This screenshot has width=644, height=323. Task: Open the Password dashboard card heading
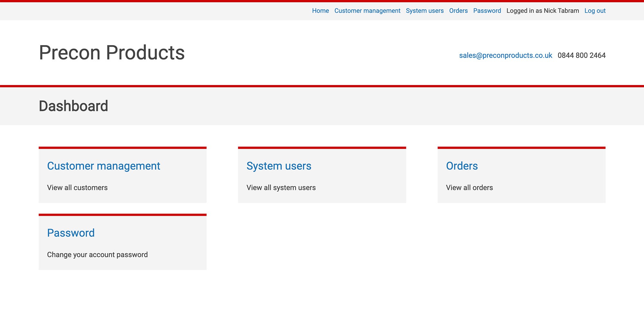tap(71, 233)
